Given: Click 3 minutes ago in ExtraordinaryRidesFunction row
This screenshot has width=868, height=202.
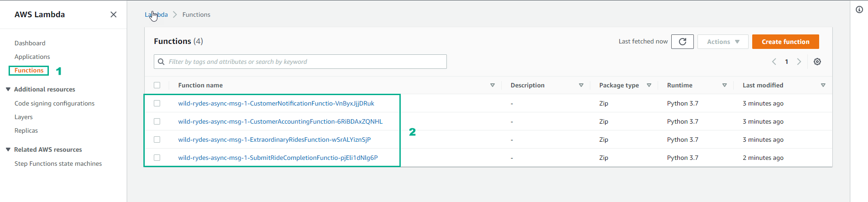Looking at the screenshot, I should [763, 139].
